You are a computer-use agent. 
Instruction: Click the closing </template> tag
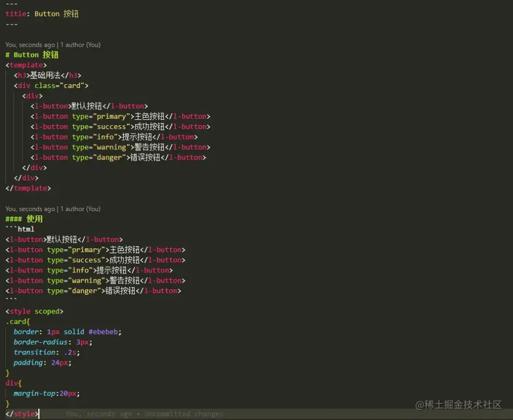[28, 188]
